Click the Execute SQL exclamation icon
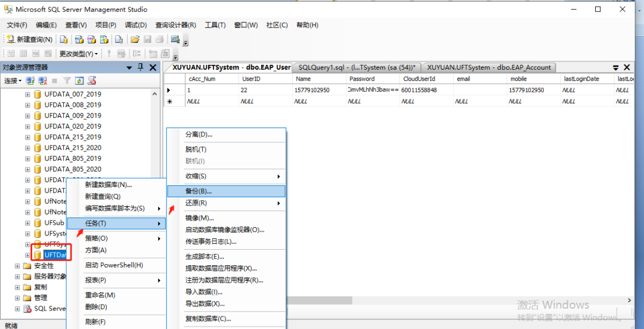The image size is (644, 329). pyautogui.click(x=109, y=54)
